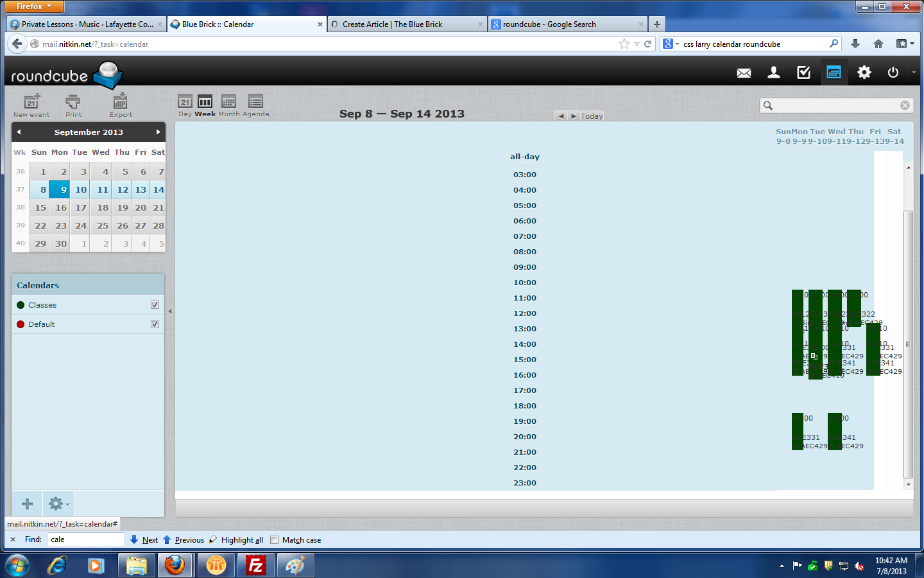The width and height of the screenshot is (924, 578).
Task: Add a new calendar with plus button
Action: pyautogui.click(x=27, y=504)
